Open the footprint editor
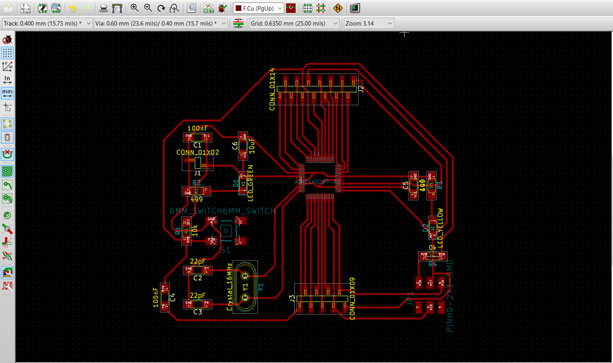 click(x=43, y=8)
